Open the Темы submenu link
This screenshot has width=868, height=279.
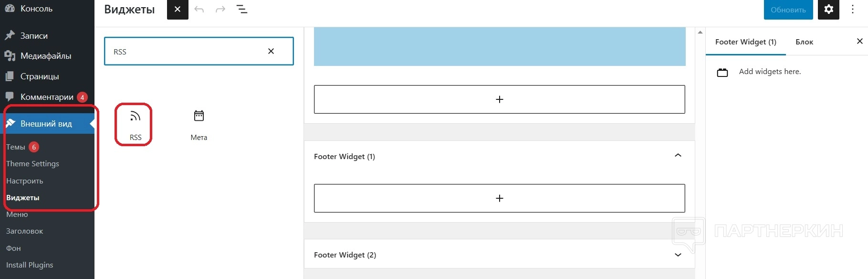pos(16,147)
